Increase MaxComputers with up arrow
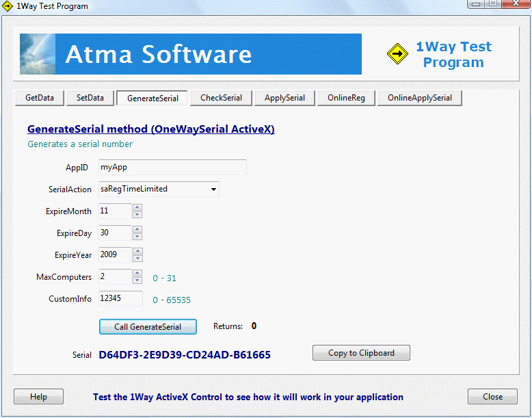The image size is (532, 418). click(137, 273)
